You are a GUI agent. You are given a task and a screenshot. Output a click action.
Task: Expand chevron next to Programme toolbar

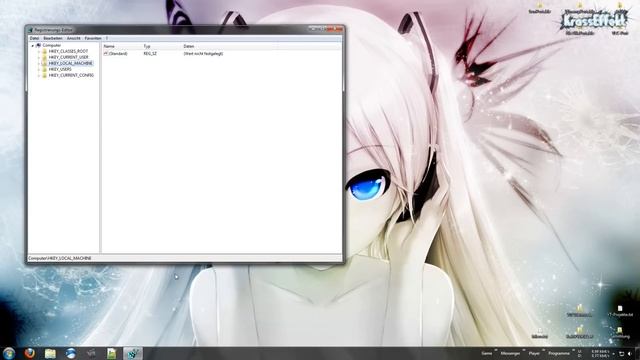coord(573,351)
